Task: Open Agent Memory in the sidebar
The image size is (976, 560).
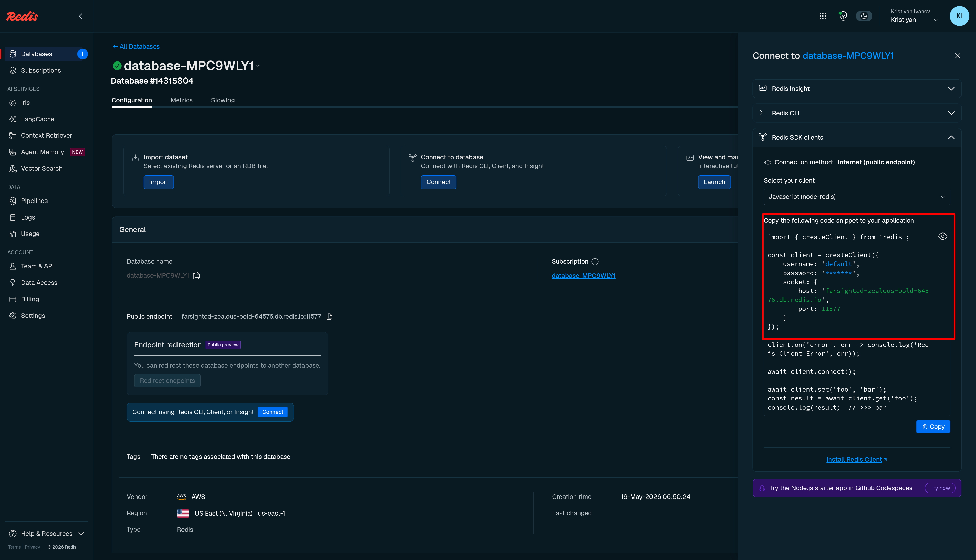Action: pyautogui.click(x=42, y=152)
